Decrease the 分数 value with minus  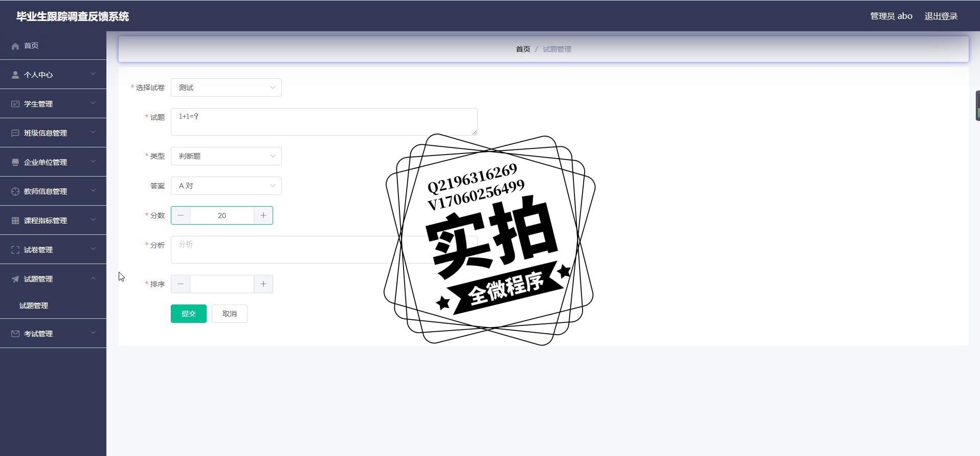[181, 215]
